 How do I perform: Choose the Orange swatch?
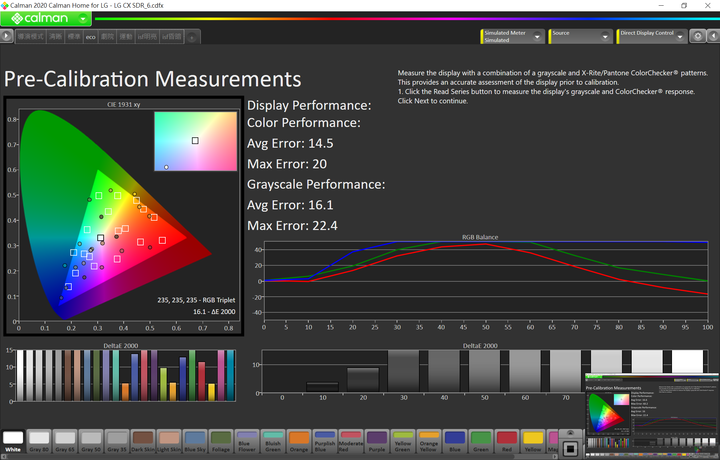(x=299, y=442)
